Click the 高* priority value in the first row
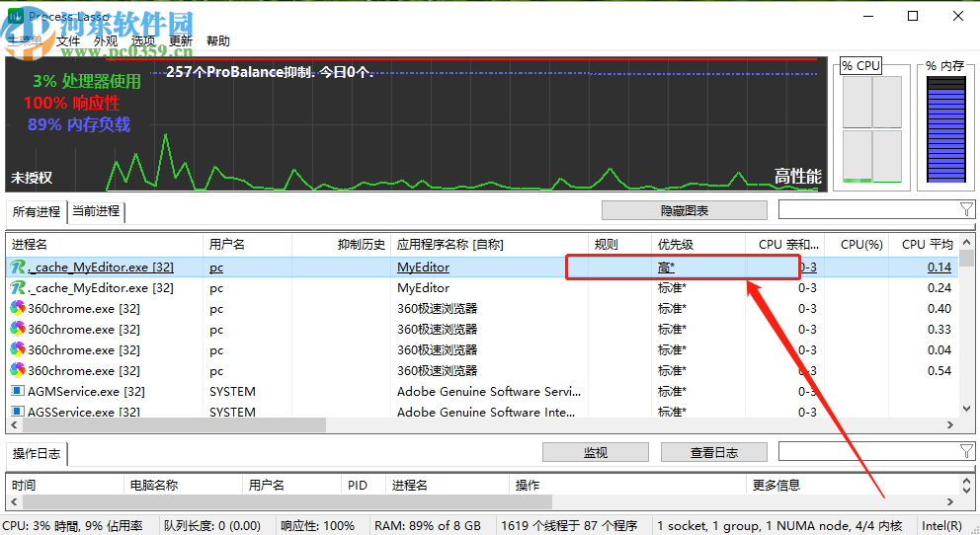This screenshot has width=980, height=535. 666,267
